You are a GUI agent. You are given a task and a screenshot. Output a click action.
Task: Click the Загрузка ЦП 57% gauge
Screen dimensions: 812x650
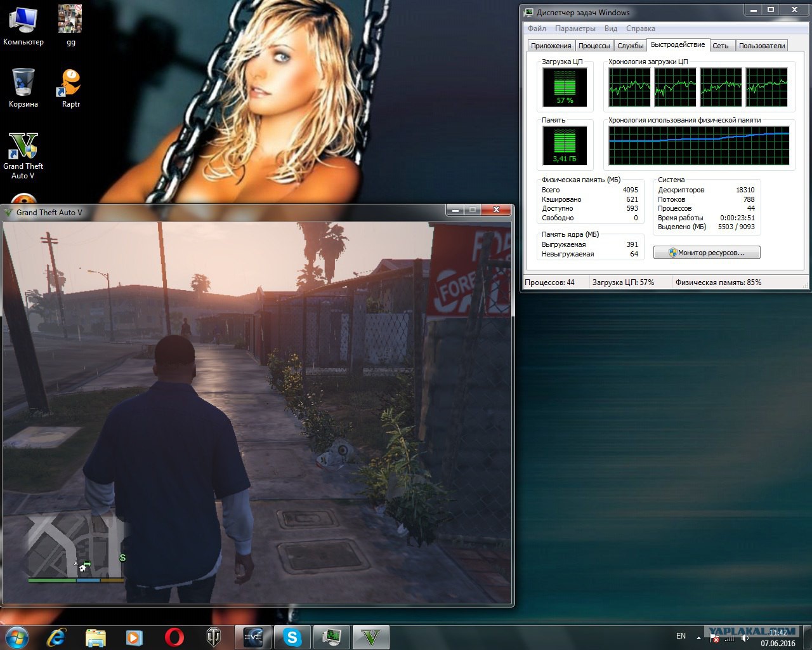pyautogui.click(x=565, y=88)
